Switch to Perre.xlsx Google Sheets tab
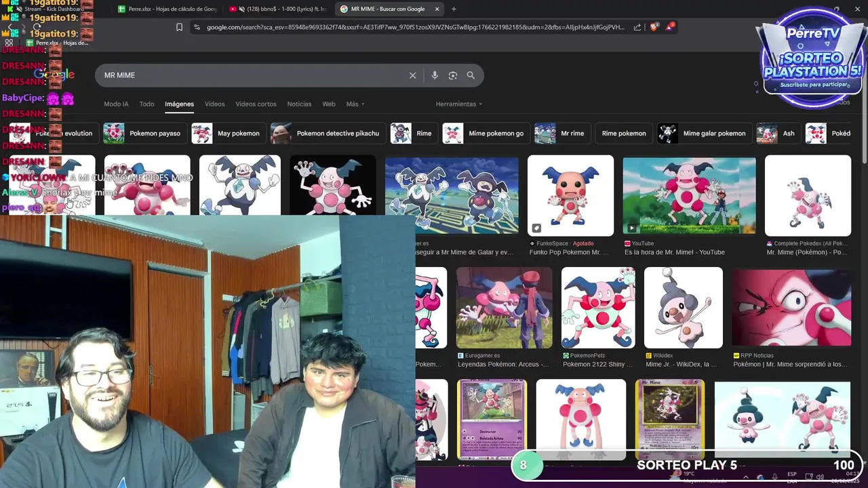 click(x=167, y=9)
